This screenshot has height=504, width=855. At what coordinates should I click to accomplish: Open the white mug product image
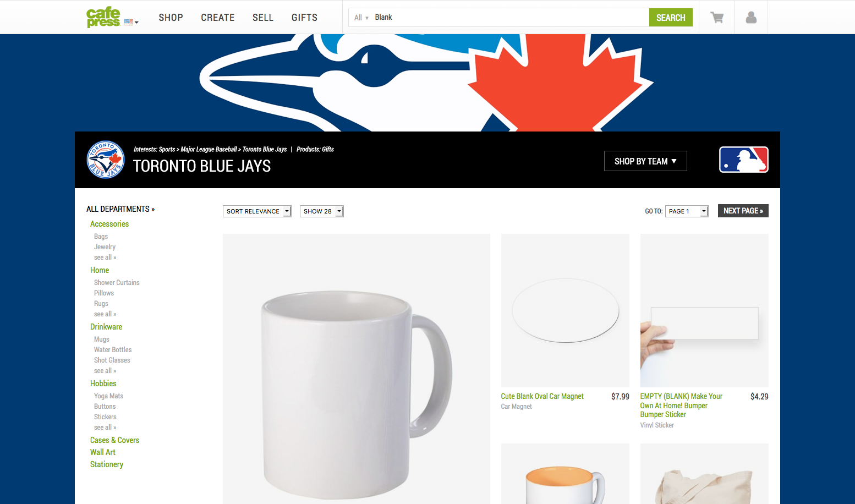tap(357, 369)
